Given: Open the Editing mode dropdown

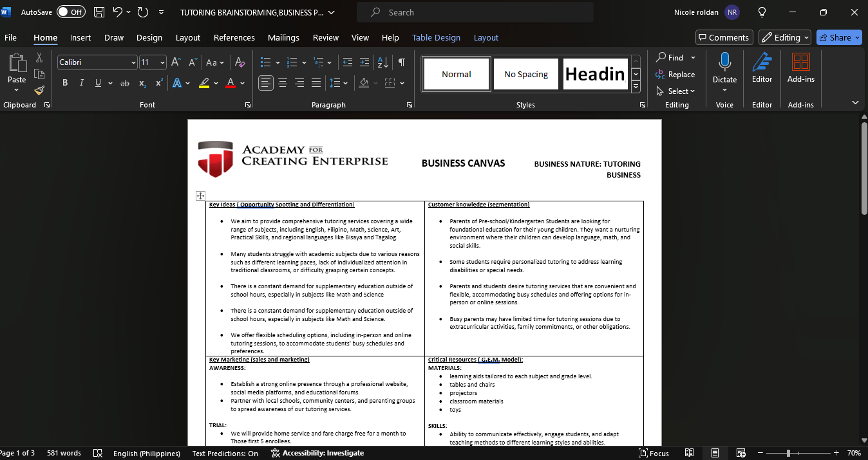Looking at the screenshot, I should pyautogui.click(x=784, y=37).
